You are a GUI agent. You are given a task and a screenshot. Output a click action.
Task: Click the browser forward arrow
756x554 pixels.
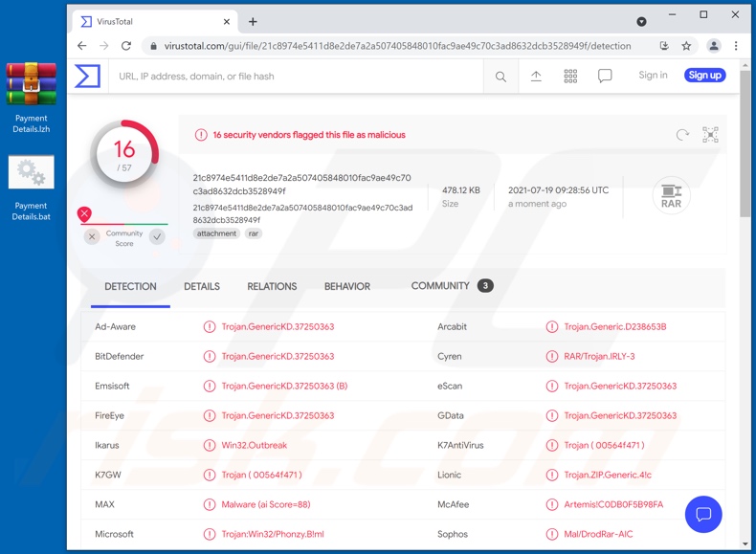click(104, 46)
